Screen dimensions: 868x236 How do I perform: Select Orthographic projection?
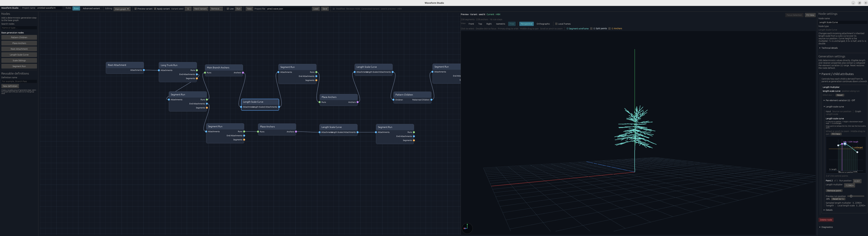point(543,24)
